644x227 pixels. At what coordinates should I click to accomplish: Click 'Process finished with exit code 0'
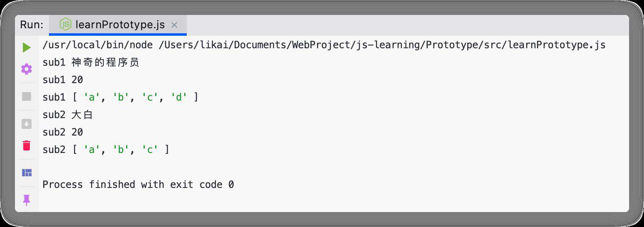(138, 184)
